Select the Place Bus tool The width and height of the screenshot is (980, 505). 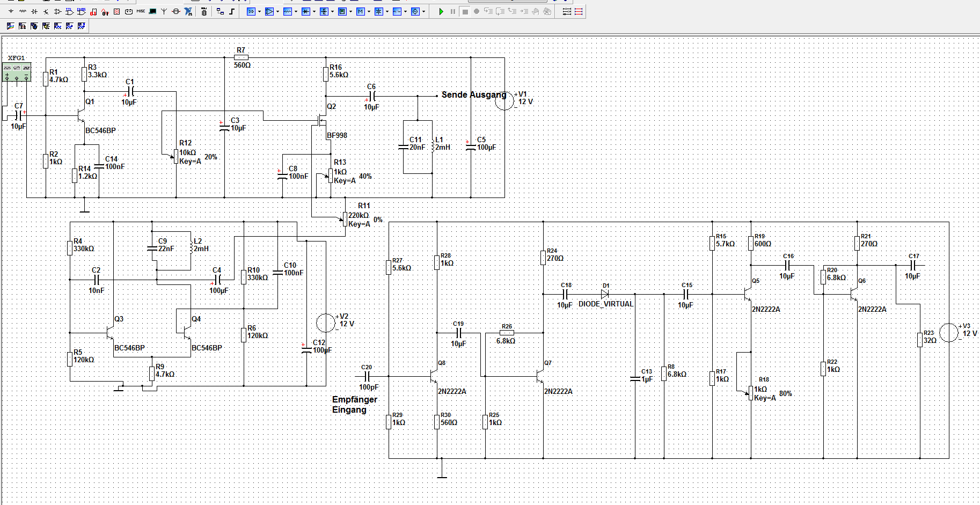(232, 11)
